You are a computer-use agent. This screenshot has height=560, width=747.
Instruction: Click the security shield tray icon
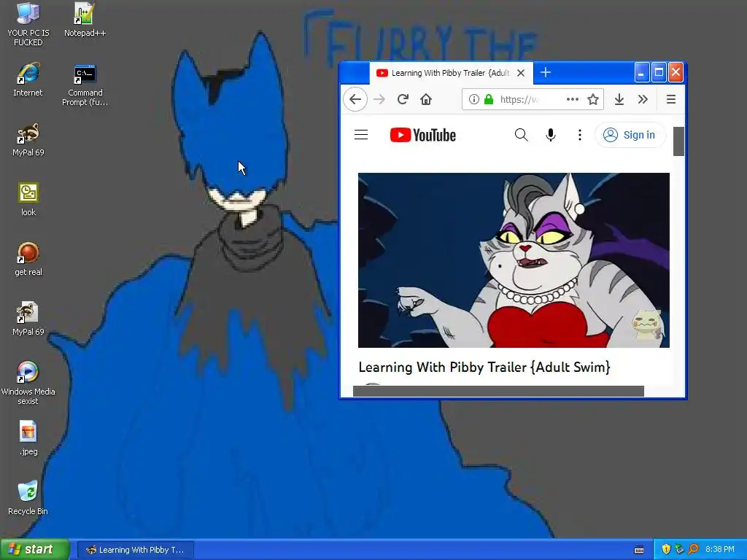[x=666, y=549]
